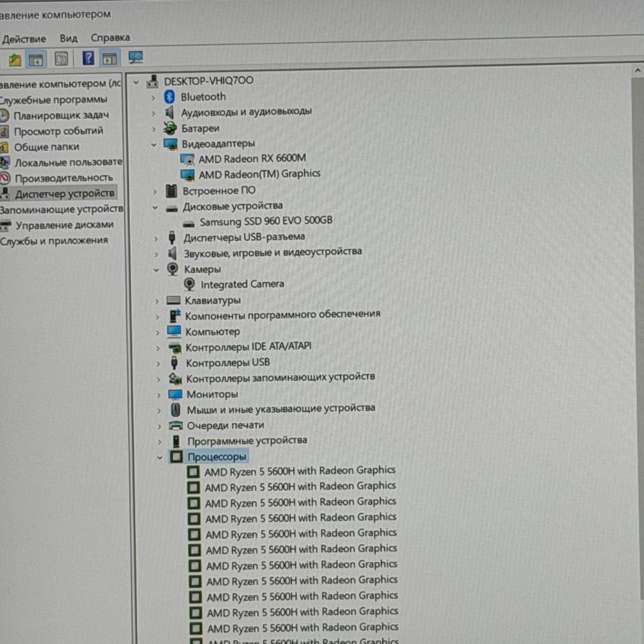Click the Контроллеры USB plug icon
The image size is (644, 644).
[174, 363]
